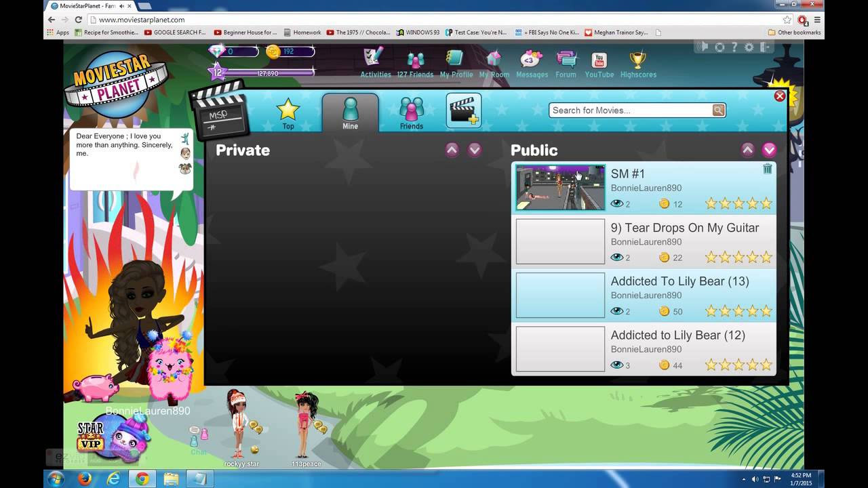This screenshot has height=488, width=868.
Task: Open the Chrome menu hamburger icon
Action: (x=817, y=20)
